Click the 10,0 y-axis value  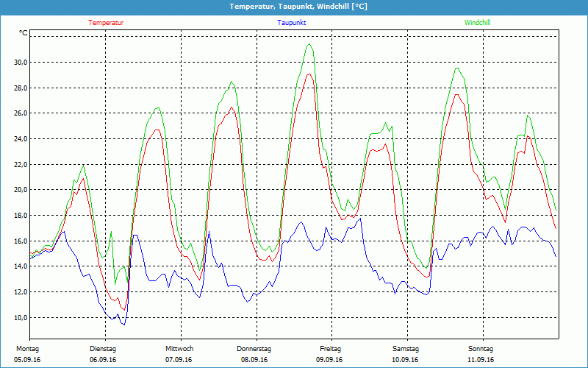(21, 318)
